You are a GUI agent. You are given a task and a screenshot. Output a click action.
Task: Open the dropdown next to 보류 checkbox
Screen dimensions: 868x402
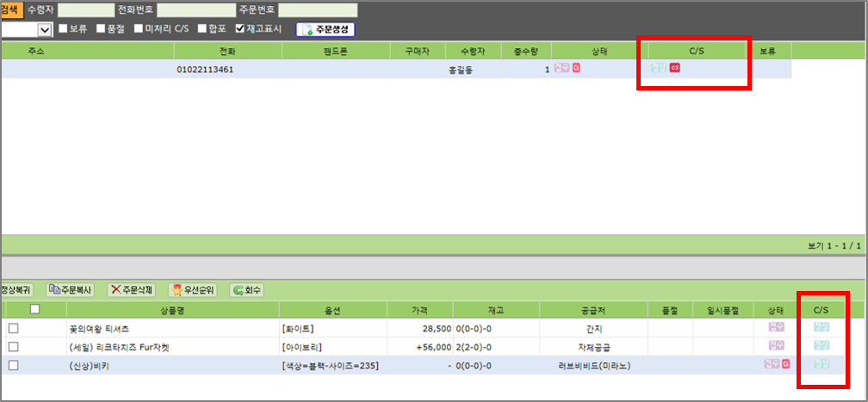click(x=45, y=29)
